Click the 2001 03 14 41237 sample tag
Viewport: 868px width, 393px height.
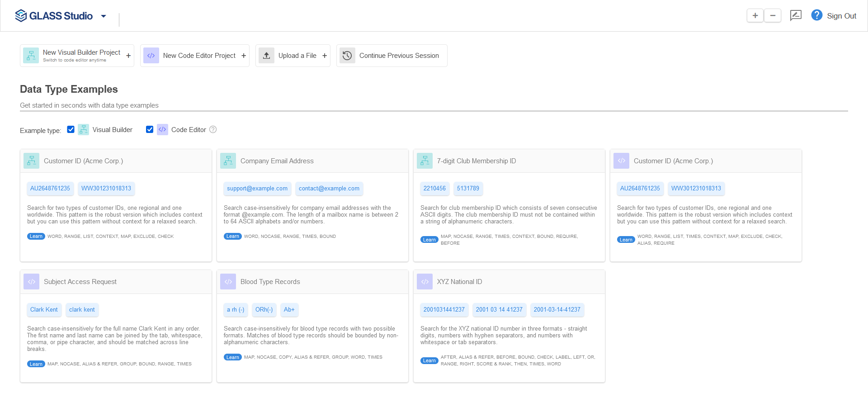[499, 310]
